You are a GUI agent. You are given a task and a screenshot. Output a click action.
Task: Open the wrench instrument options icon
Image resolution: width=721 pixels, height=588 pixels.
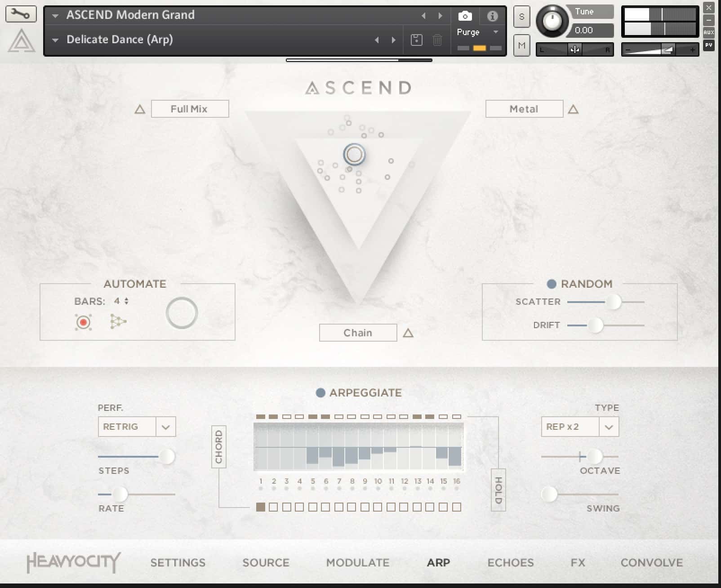point(20,14)
